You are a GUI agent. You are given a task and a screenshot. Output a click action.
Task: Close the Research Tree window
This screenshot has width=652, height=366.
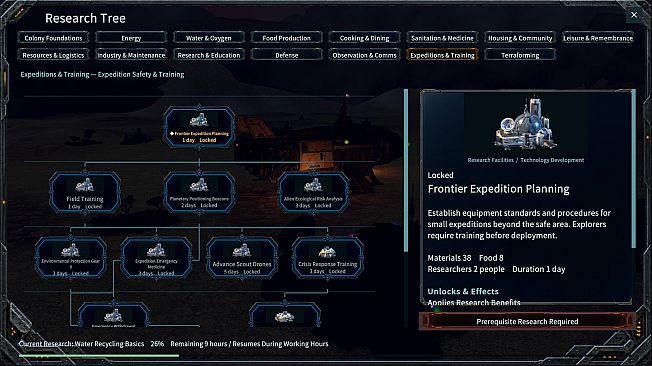tap(634, 15)
